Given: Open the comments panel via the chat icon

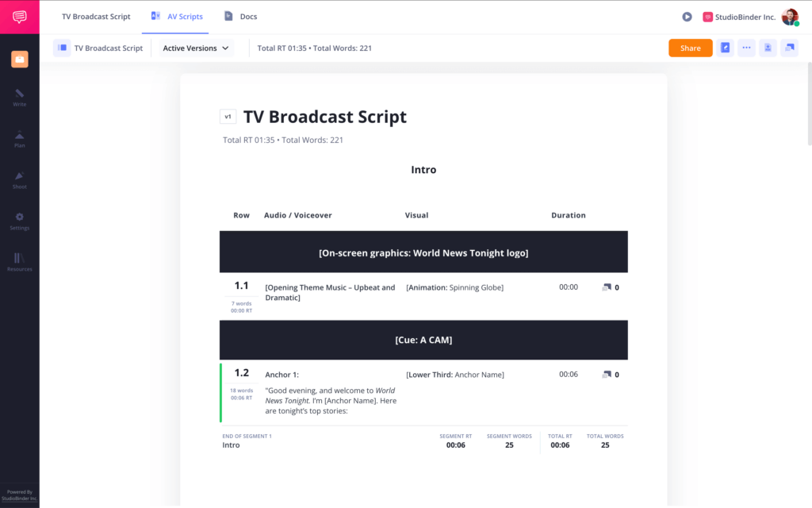Looking at the screenshot, I should pyautogui.click(x=789, y=48).
